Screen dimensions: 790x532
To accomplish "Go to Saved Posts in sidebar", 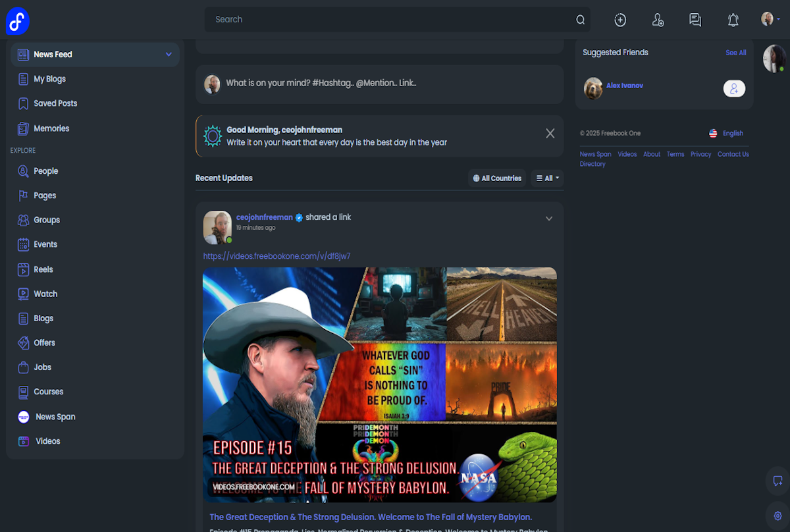I will [x=55, y=103].
